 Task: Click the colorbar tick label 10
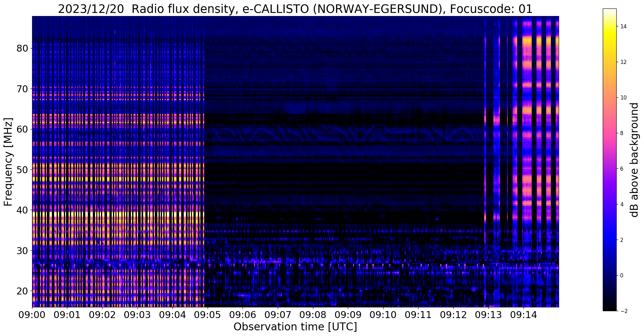pos(623,98)
